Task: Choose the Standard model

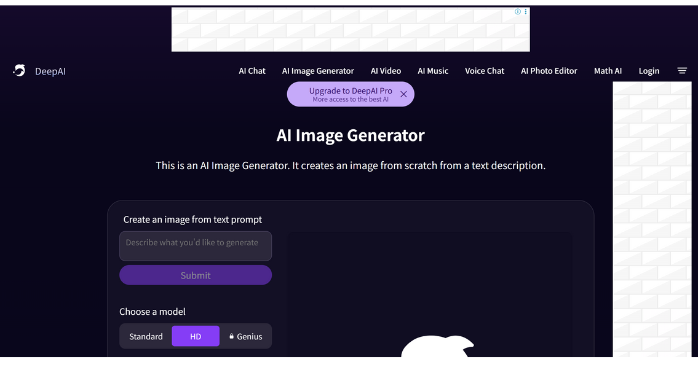Action: [x=146, y=336]
